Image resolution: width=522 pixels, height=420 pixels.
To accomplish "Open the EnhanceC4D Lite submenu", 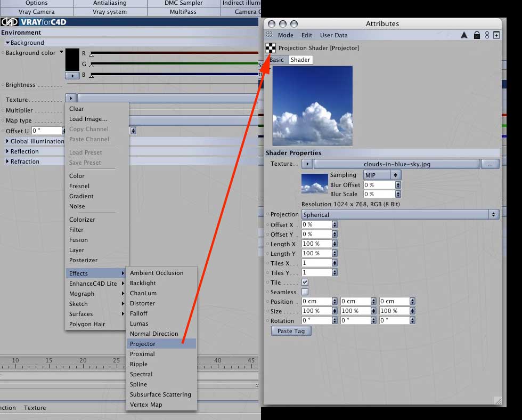I will [95, 284].
